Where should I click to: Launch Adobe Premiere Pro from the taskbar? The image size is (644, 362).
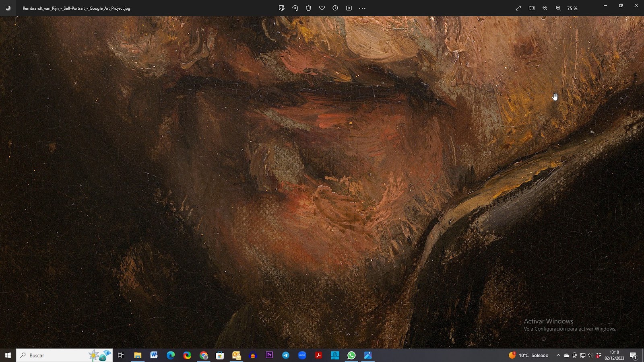coord(269,355)
